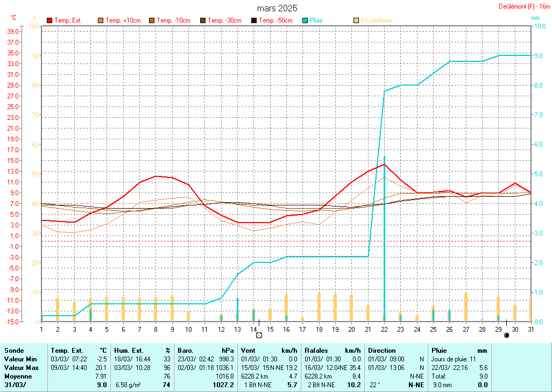The image size is (552, 392).
Task: Click the cyan Pluie legend swatch
Action: pos(306,20)
